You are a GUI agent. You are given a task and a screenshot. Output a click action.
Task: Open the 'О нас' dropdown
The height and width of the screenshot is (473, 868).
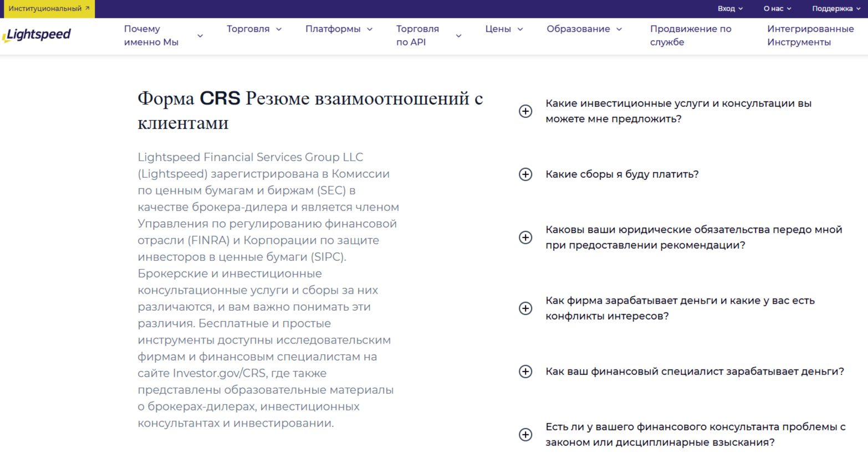777,9
